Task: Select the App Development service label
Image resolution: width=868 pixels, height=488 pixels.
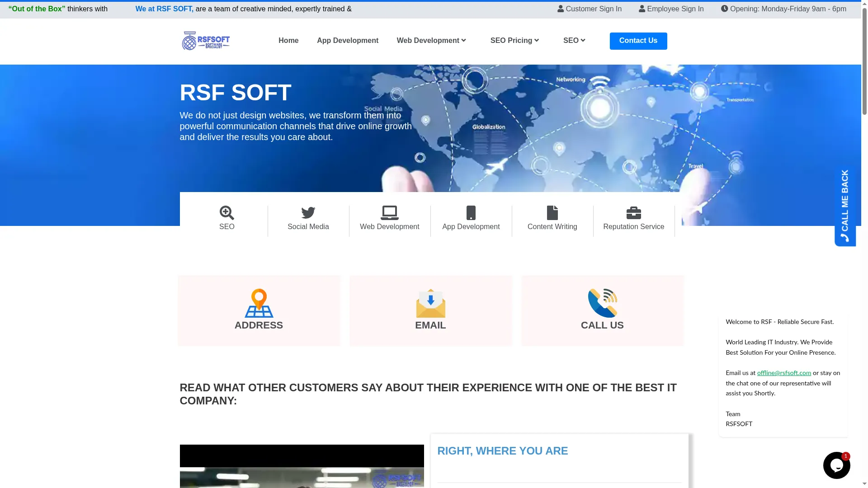Action: pos(471,227)
